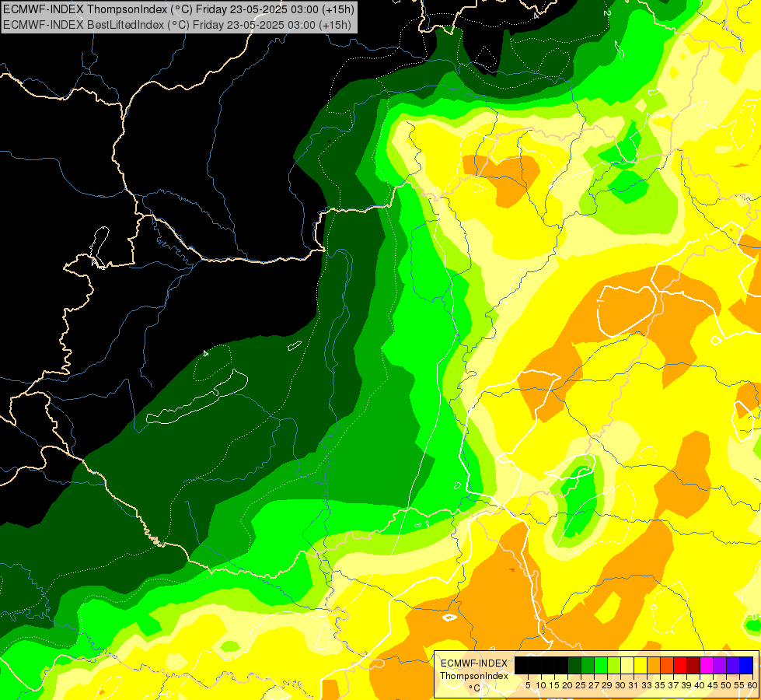This screenshot has height=700, width=761.
Task: Select the orange 33–35 legend swatch
Action: 654,666
